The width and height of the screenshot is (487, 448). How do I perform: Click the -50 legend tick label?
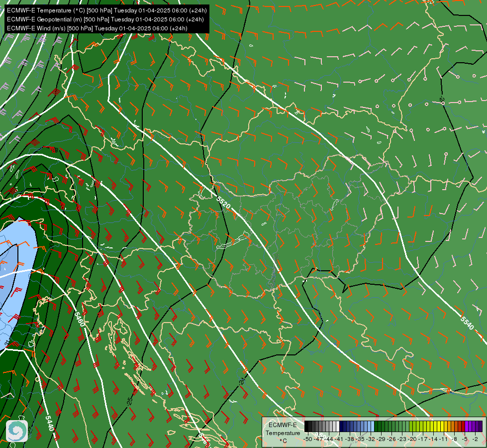point(308,439)
